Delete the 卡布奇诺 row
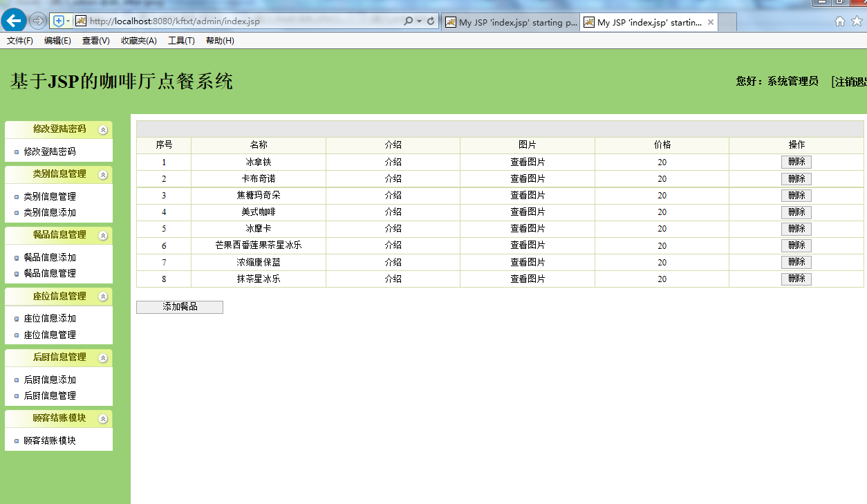Screen dimensions: 867x504 pyautogui.click(x=796, y=178)
